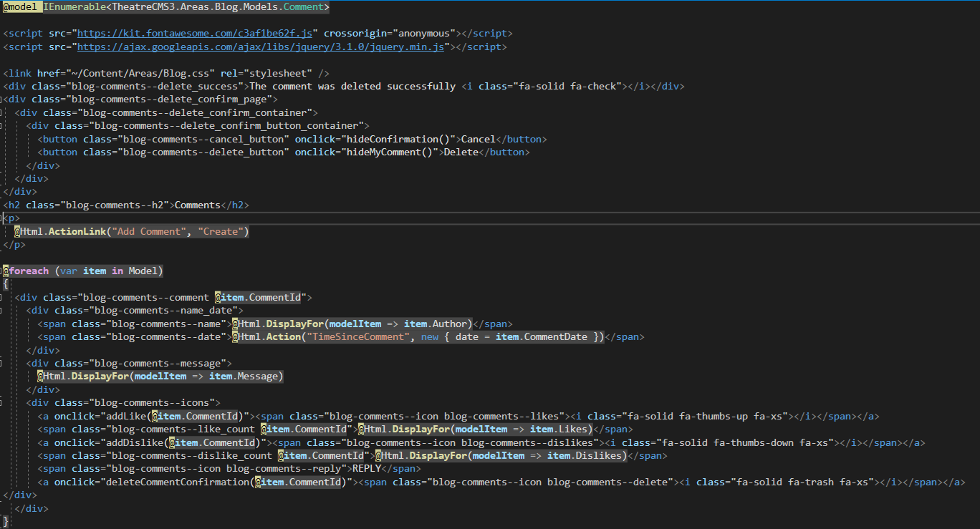
Task: Click the Cancel button label text
Action: pos(479,139)
